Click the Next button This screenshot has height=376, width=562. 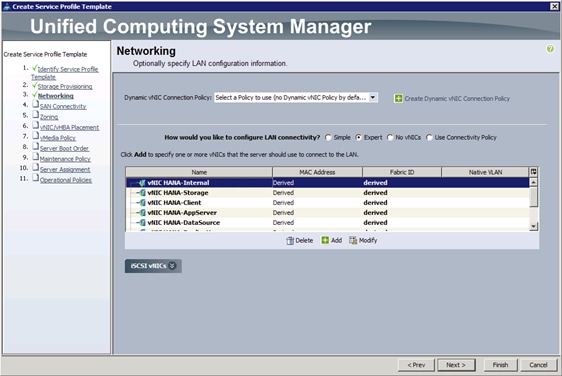click(x=456, y=365)
